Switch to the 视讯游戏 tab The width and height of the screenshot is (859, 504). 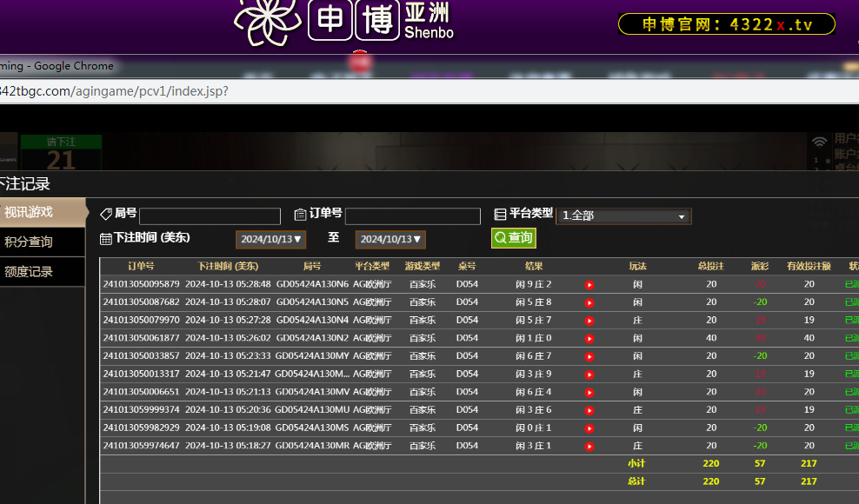click(x=42, y=212)
